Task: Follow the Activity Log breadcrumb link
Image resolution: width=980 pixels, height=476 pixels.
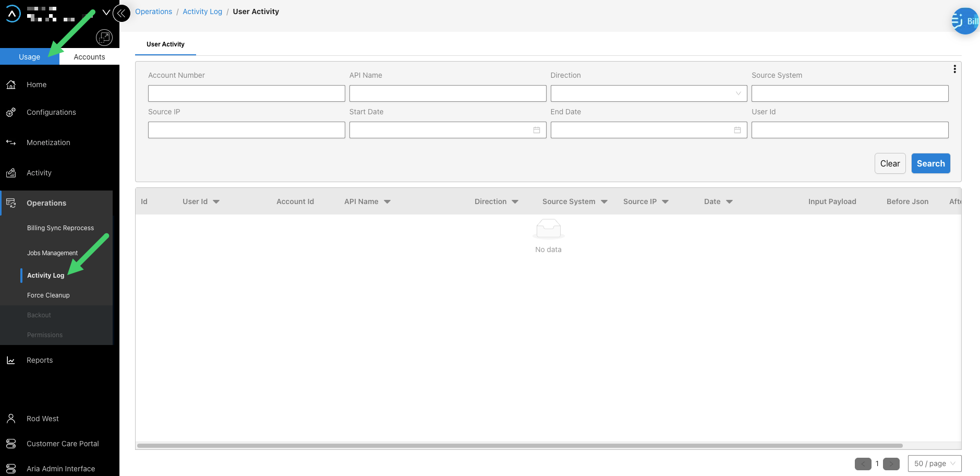Action: point(202,11)
